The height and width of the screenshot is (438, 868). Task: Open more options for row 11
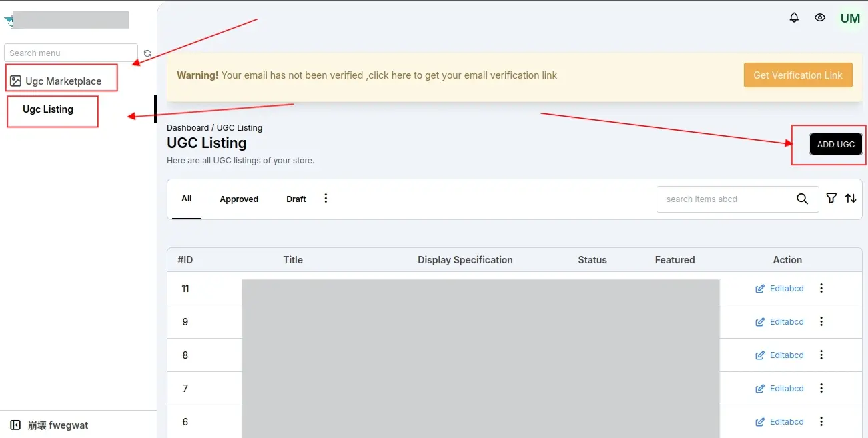click(x=821, y=288)
